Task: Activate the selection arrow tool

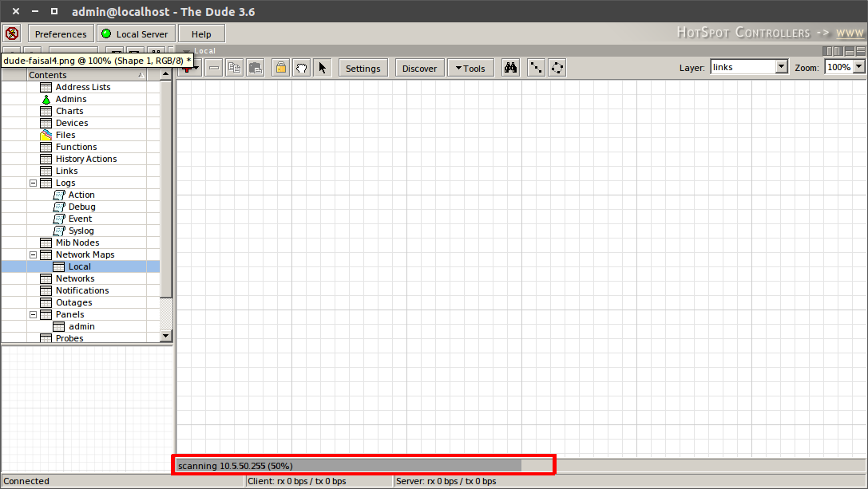Action: pos(323,68)
